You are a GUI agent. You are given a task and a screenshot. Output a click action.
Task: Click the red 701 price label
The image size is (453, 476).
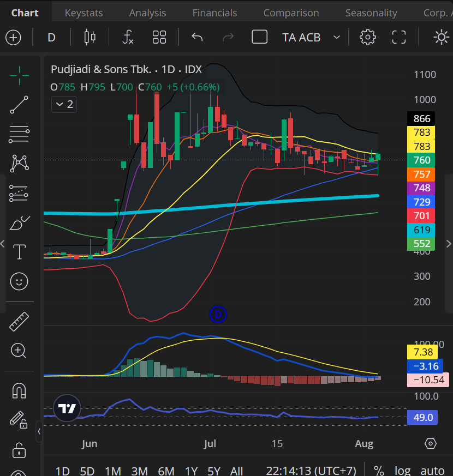(421, 216)
